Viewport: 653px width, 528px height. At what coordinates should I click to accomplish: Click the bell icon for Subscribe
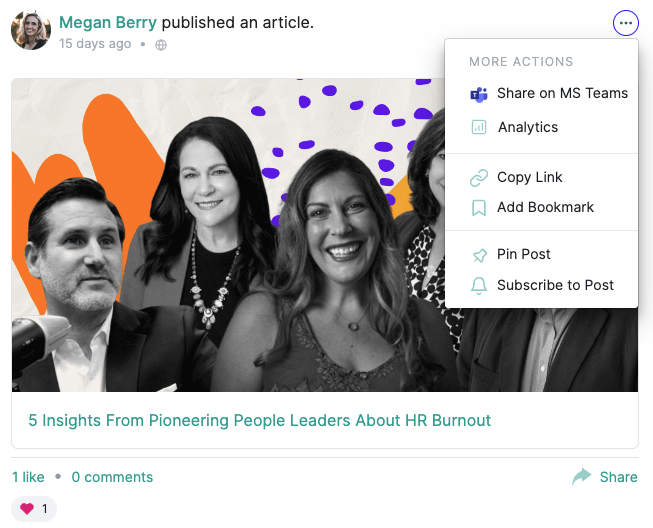pos(479,286)
